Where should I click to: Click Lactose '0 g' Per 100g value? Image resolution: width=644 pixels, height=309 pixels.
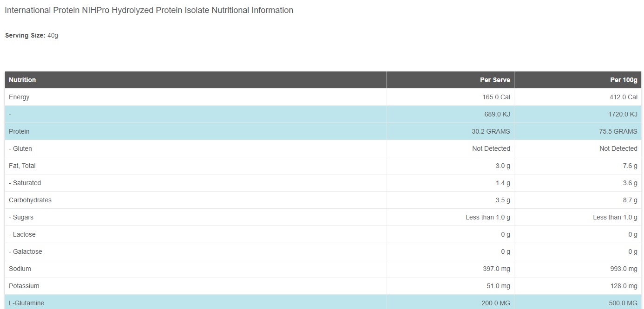tap(633, 234)
